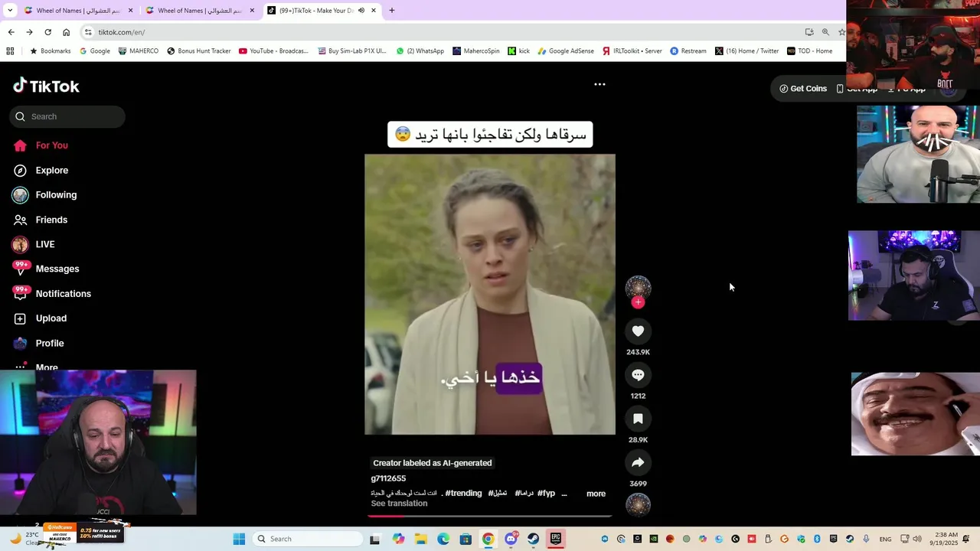The height and width of the screenshot is (551, 980).
Task: Open kick bookmark
Action: [518, 51]
